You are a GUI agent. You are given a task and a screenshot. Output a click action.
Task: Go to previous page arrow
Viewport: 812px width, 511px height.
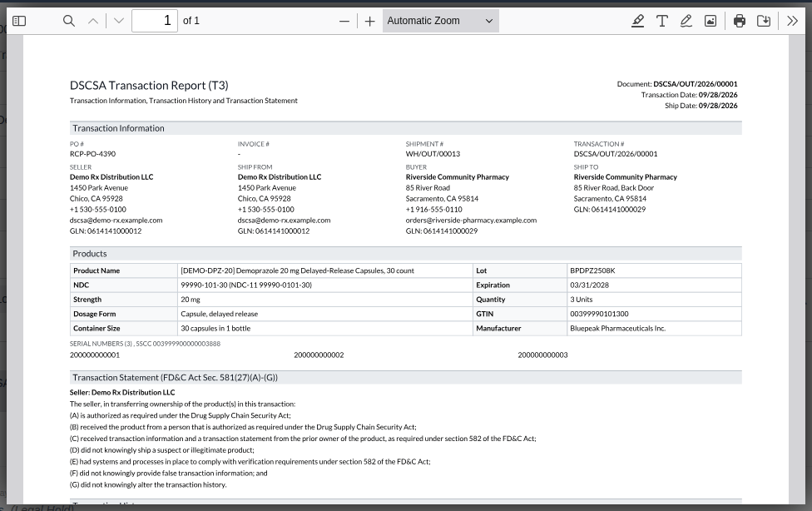point(93,21)
